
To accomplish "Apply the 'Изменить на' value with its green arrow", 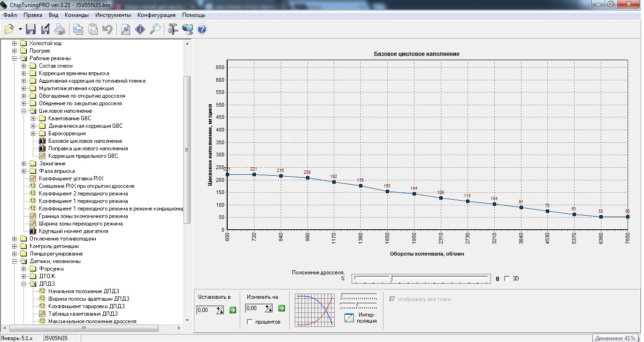I will click(x=281, y=308).
